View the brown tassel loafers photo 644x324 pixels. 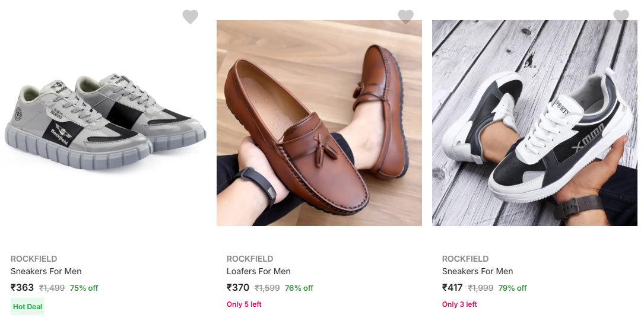319,123
